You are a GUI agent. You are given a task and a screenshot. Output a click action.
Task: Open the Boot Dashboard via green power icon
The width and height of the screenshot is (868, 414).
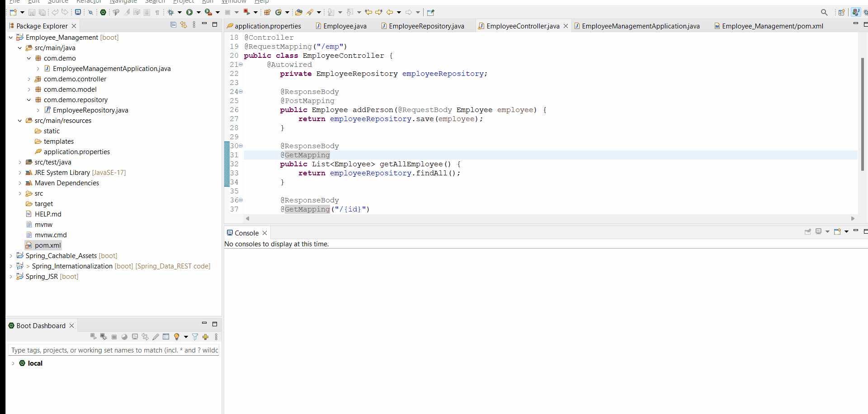click(103, 12)
